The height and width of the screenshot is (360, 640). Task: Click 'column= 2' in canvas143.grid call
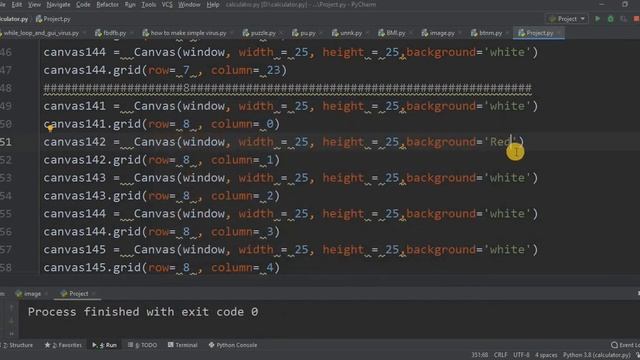(242, 196)
